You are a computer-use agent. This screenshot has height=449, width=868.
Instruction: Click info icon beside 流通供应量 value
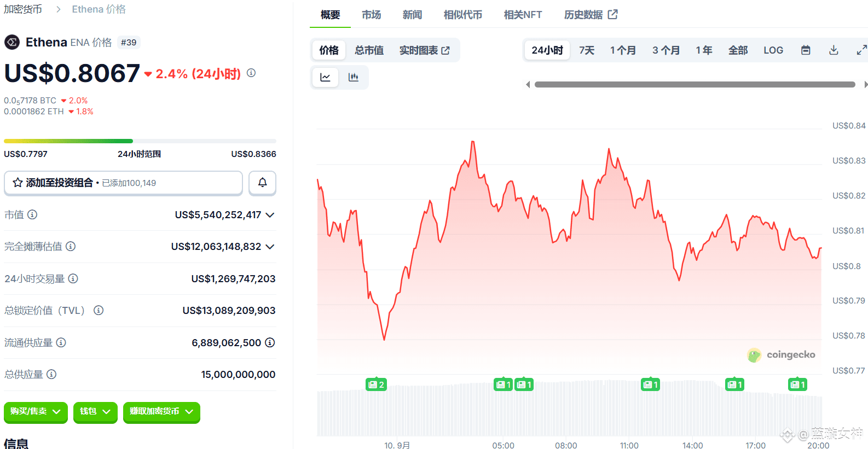coord(270,342)
